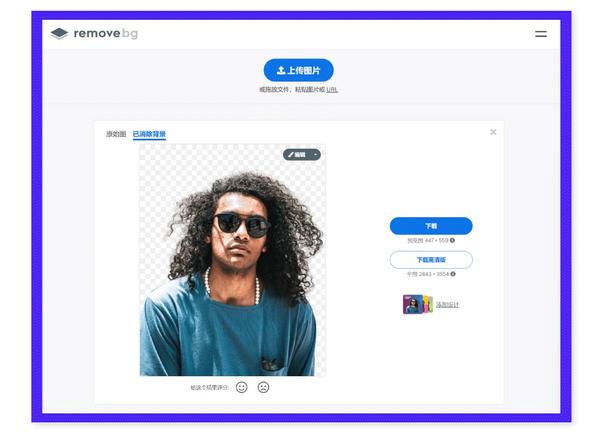Click the blue 下载 download button
The image size is (600, 435).
pos(431,226)
